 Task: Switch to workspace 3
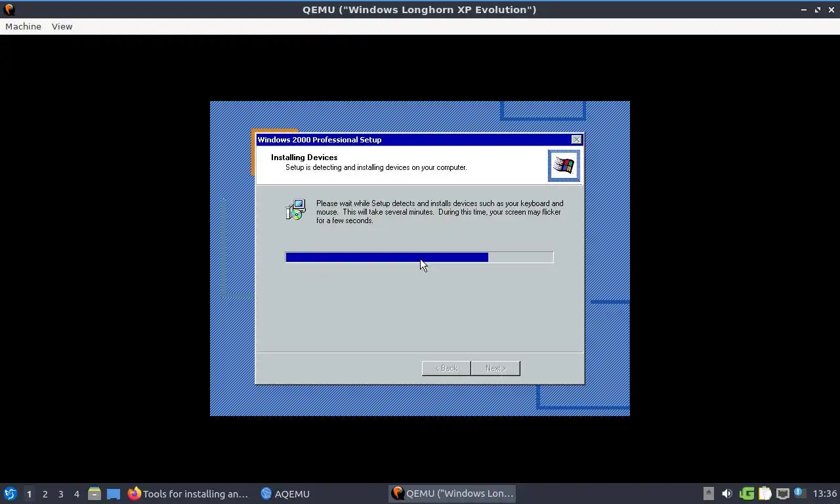click(60, 493)
